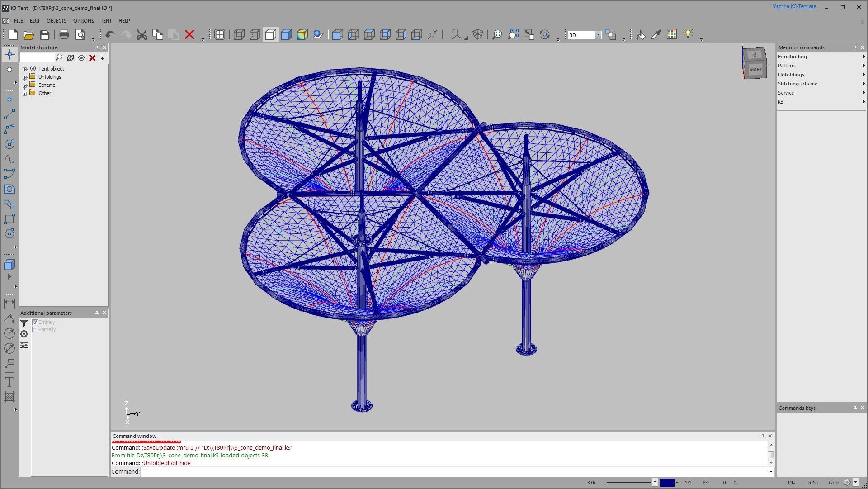
Task: Toggle the Partially checkbox
Action: [35, 329]
